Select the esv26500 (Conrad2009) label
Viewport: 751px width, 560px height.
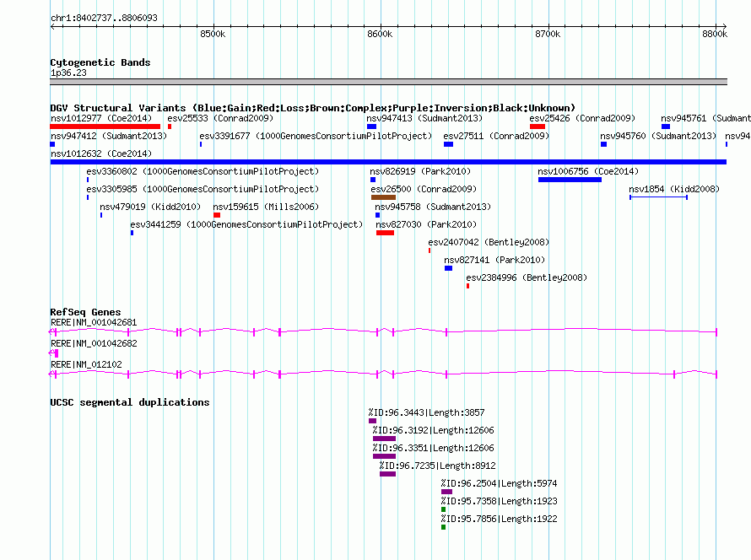(x=424, y=189)
